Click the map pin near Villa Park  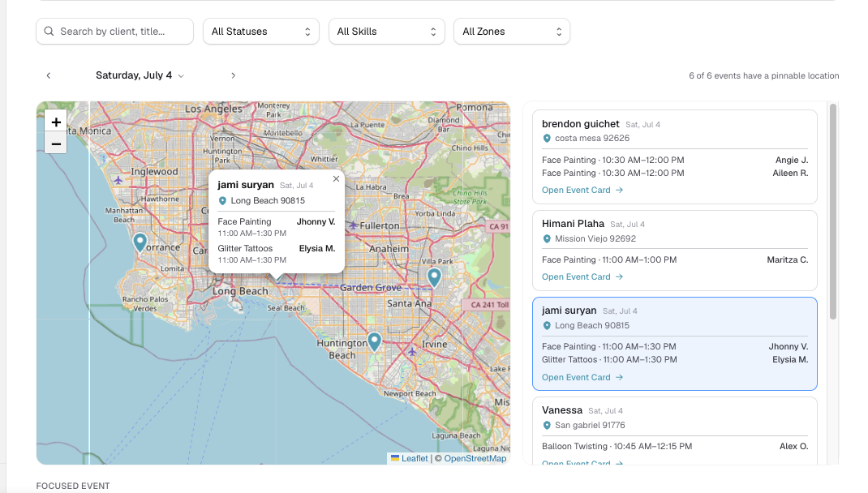[435, 278]
